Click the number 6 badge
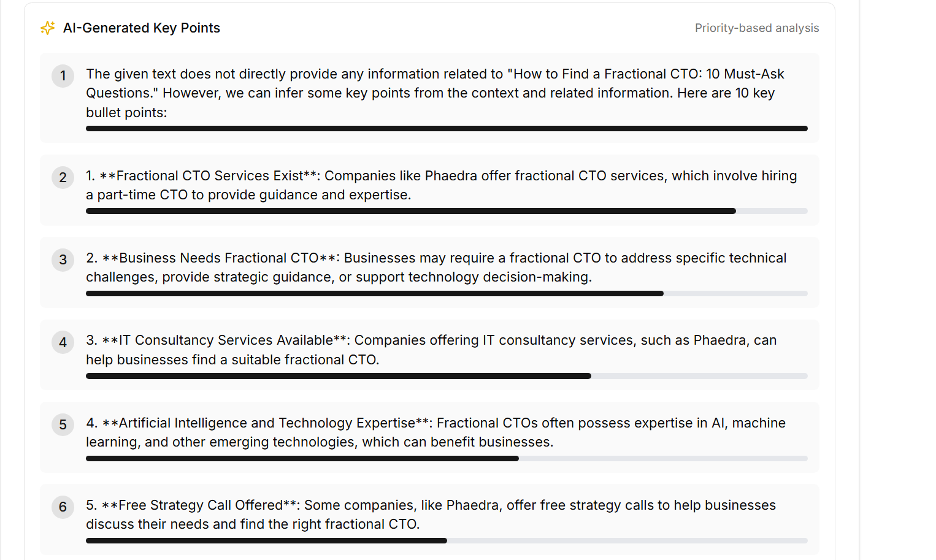The height and width of the screenshot is (560, 936). (63, 507)
